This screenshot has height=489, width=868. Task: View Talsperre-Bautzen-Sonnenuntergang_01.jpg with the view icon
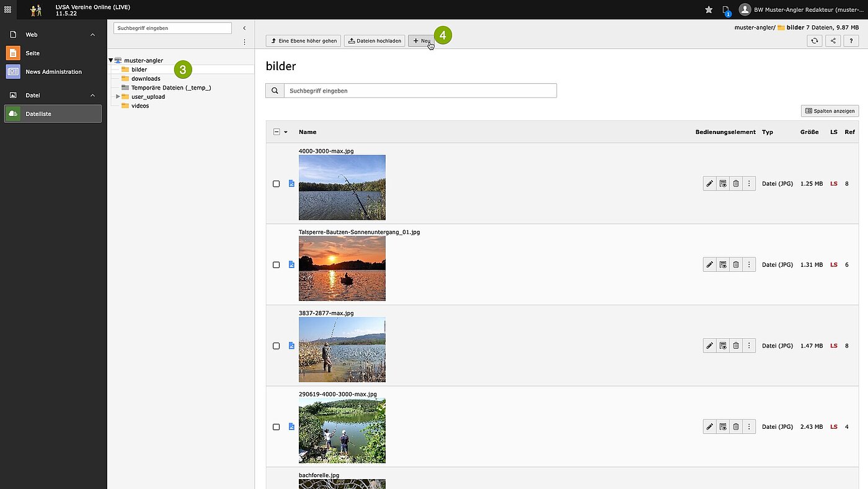[x=723, y=265]
